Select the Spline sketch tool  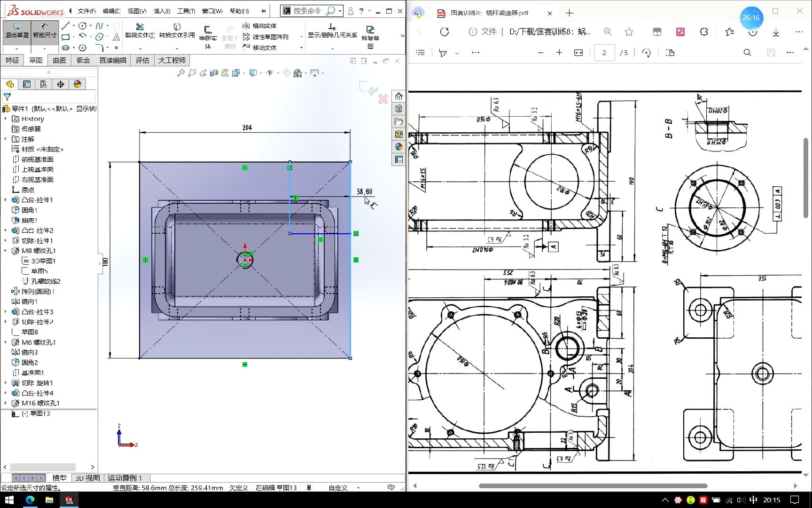[99, 26]
